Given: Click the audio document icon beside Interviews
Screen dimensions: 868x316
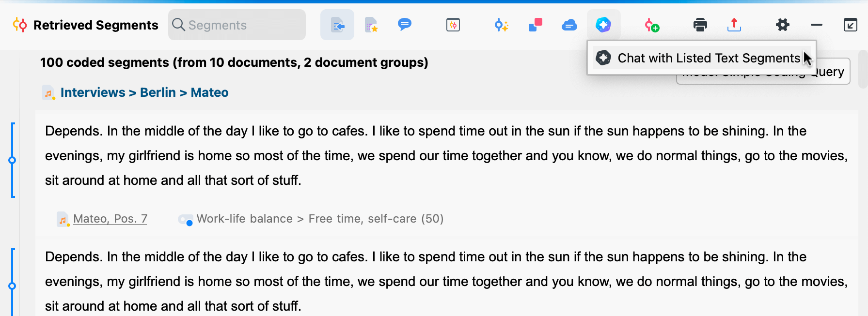Looking at the screenshot, I should point(48,92).
